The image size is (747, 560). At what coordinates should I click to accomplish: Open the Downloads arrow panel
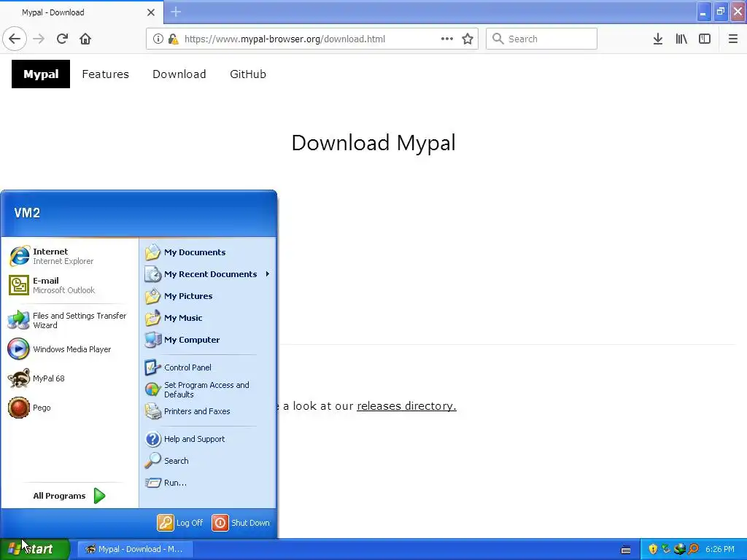pos(657,39)
